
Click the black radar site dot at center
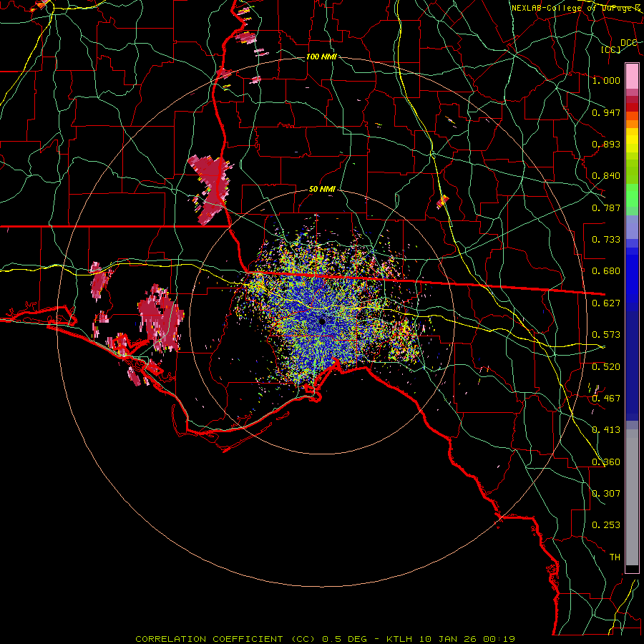click(322, 321)
